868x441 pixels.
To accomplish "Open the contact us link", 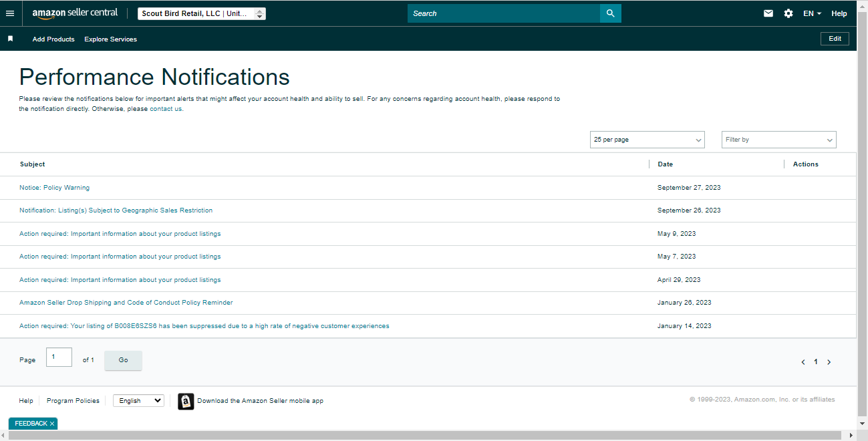I will [166, 109].
